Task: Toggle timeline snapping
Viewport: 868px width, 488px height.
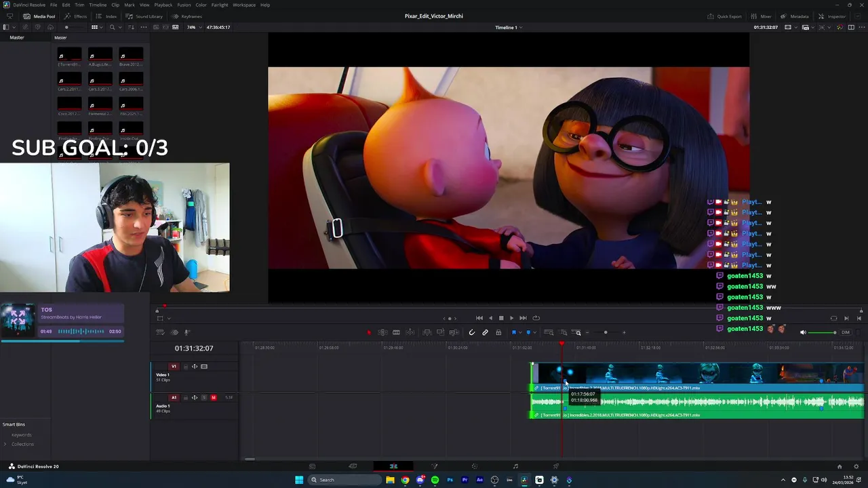Action: (472, 332)
